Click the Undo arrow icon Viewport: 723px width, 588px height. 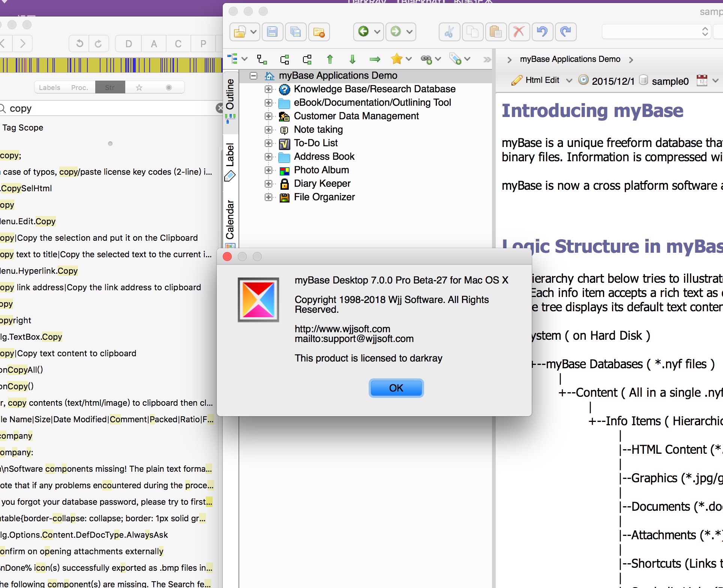[x=542, y=32]
